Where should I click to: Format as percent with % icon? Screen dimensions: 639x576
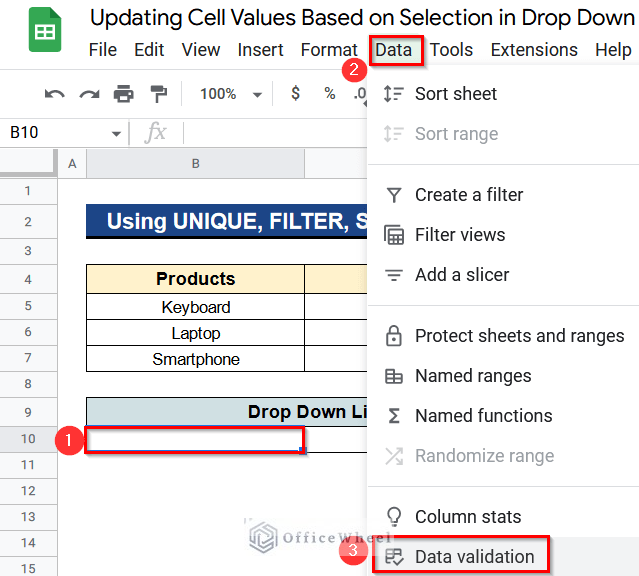point(330,94)
